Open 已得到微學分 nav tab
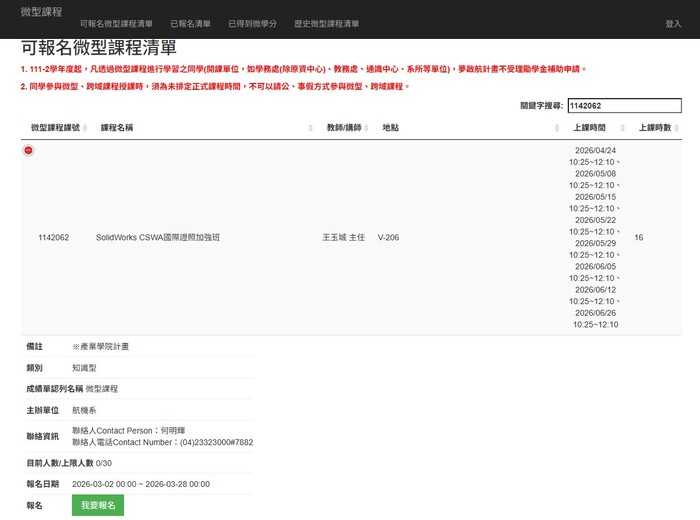The image size is (700, 520). pyautogui.click(x=252, y=24)
